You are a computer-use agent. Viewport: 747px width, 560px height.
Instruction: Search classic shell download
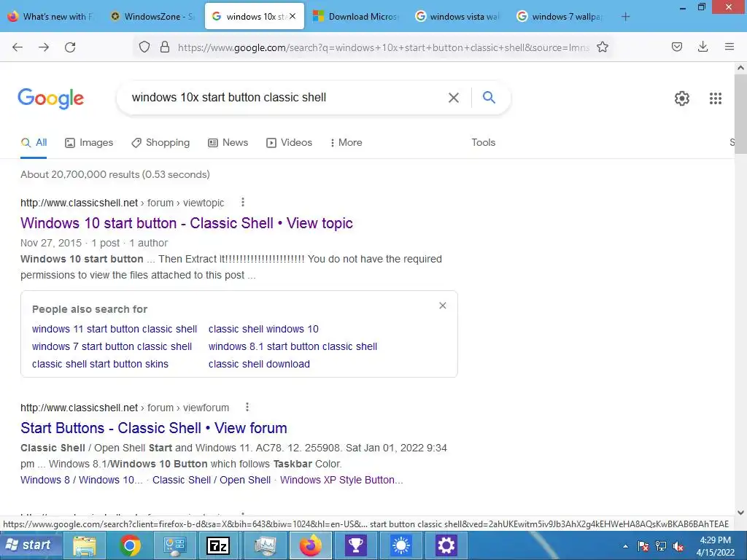coord(259,365)
